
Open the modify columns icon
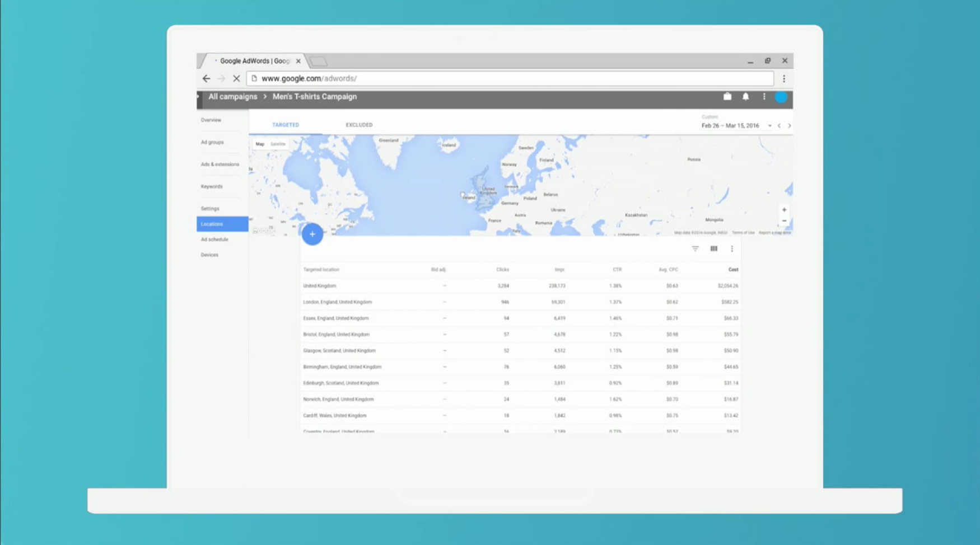[x=713, y=248]
